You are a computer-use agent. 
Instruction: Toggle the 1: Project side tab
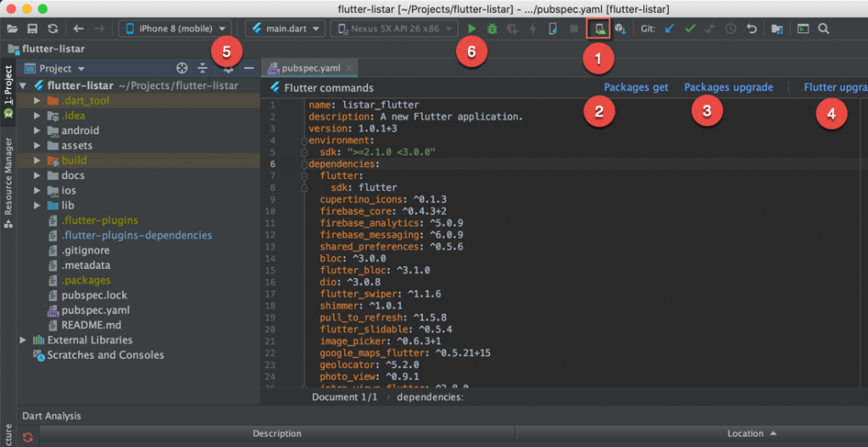coord(8,90)
